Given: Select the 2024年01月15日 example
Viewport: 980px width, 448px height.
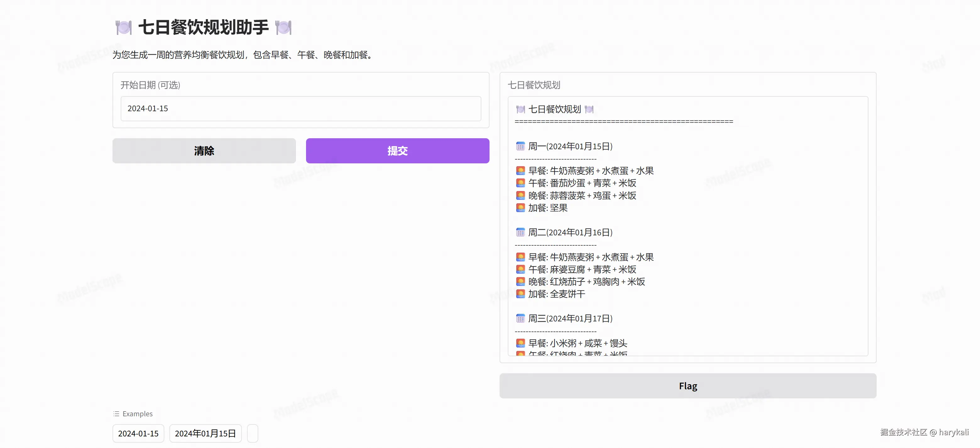Looking at the screenshot, I should click(205, 433).
